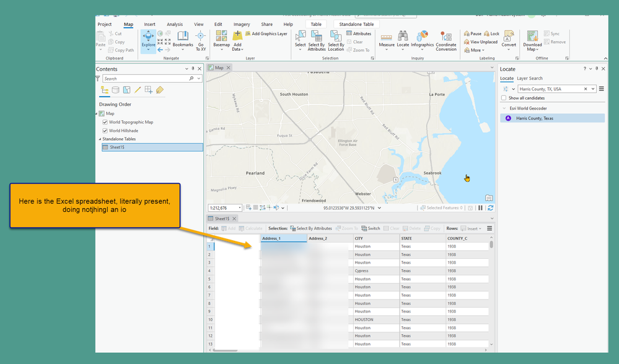Enable Show all candidates checkbox
Screen dimensions: 619x364
point(504,98)
